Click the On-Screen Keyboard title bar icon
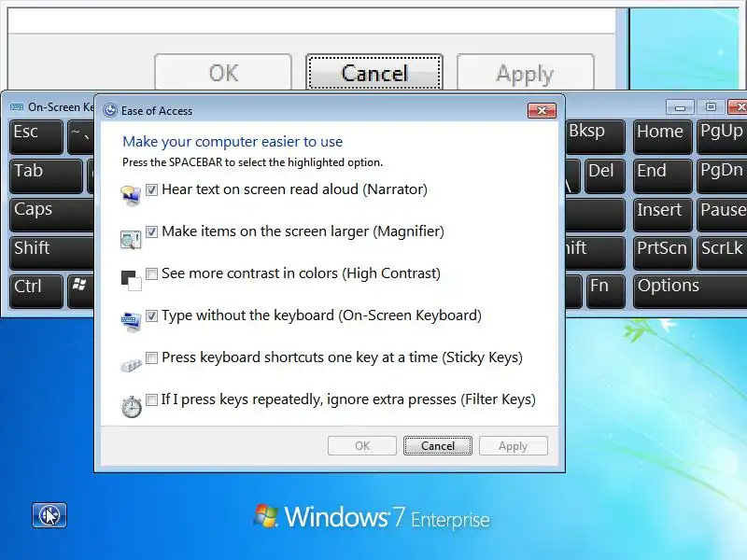 (17, 107)
